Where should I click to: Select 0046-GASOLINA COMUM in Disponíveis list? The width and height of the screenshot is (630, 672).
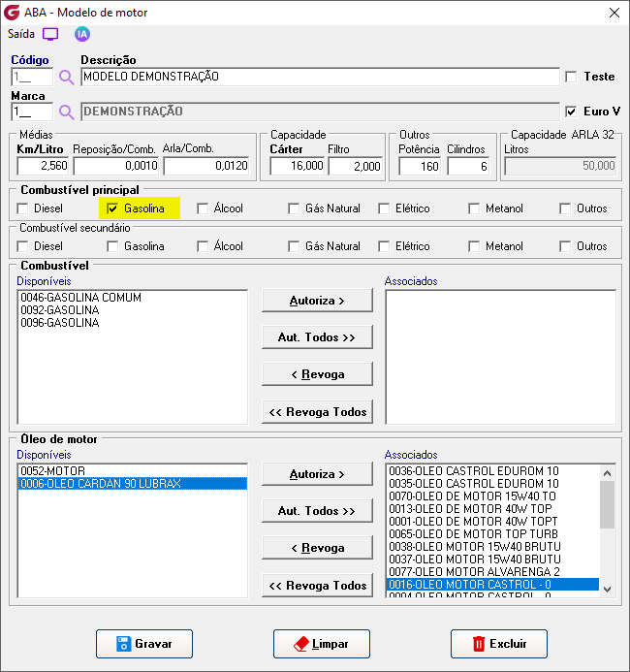(132, 298)
